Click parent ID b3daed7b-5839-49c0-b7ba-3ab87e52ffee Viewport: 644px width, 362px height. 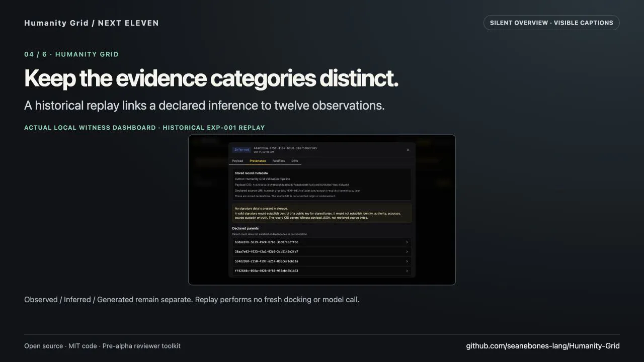tap(266, 242)
